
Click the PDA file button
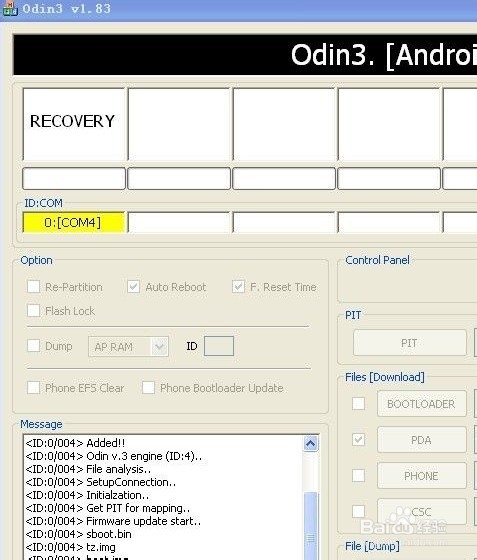pyautogui.click(x=422, y=440)
